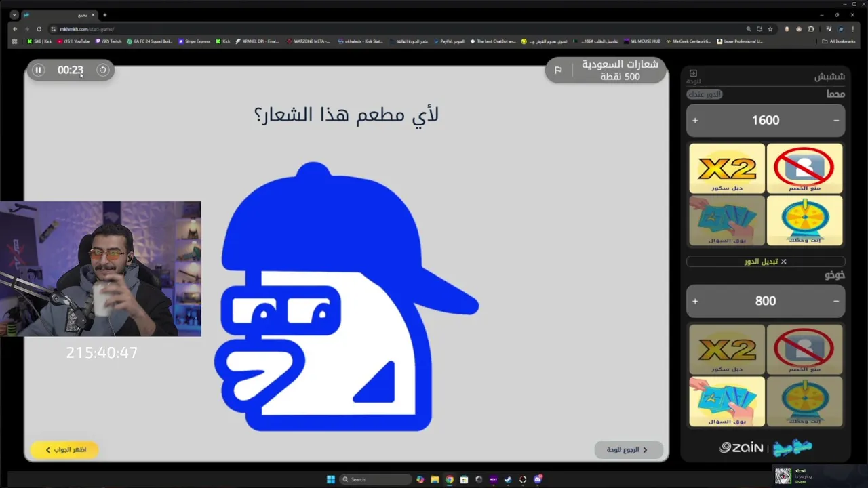Viewport: 868px width, 488px height.
Task: Click the Zain sponsor logo
Action: tap(742, 447)
